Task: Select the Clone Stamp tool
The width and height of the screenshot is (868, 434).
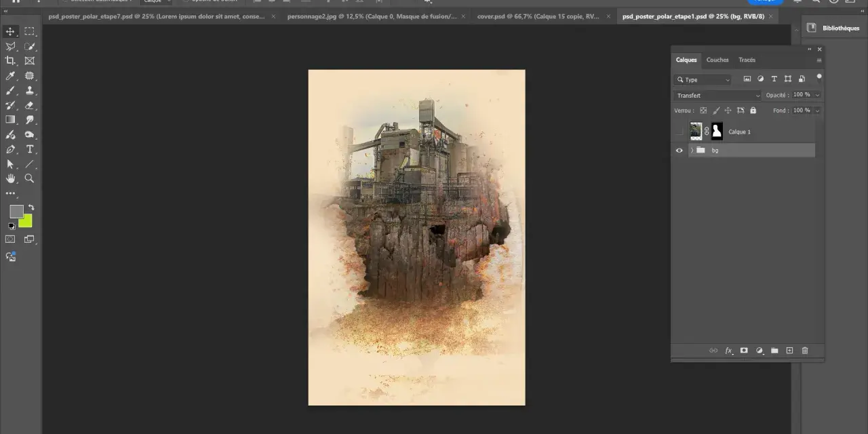Action: (30, 90)
